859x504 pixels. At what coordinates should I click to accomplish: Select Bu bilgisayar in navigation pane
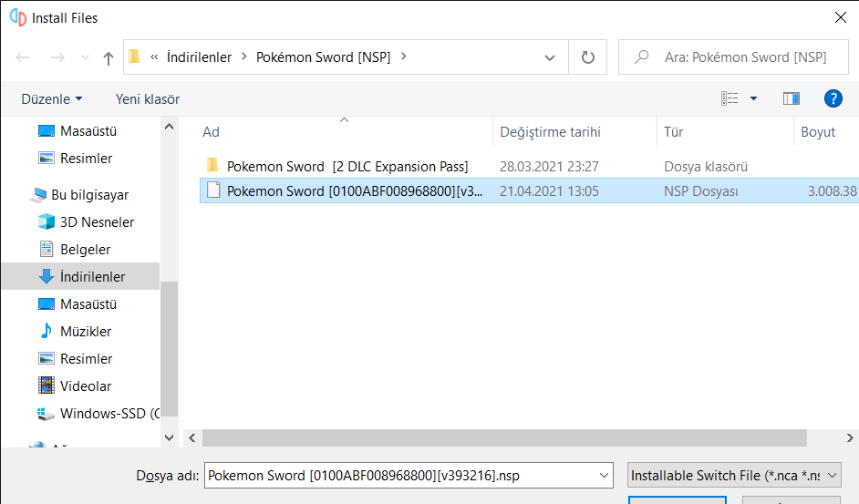click(x=90, y=195)
